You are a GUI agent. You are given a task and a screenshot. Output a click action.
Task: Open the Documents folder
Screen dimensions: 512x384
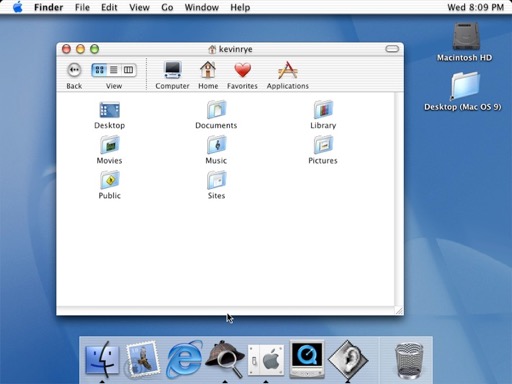(216, 110)
